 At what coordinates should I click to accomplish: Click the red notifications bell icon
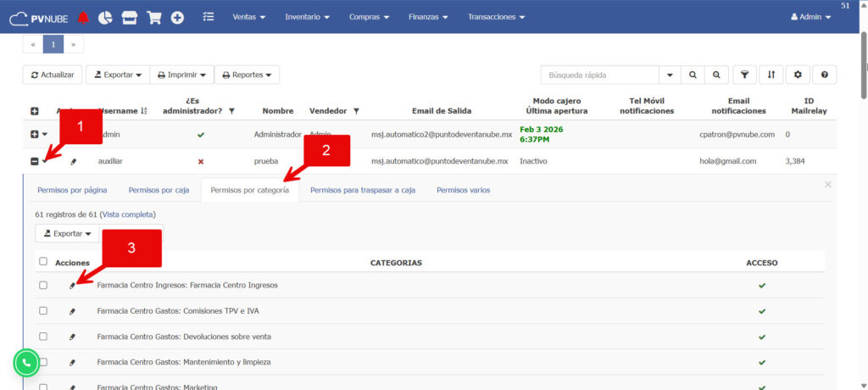(82, 17)
